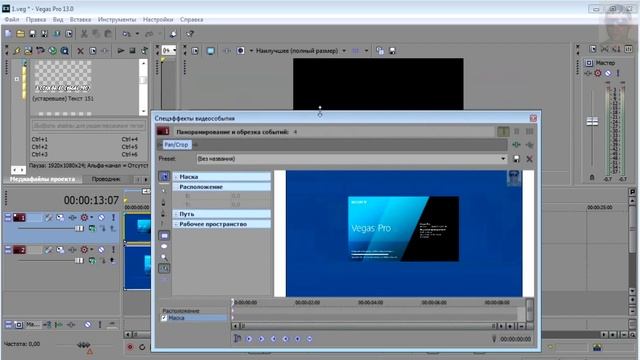The height and width of the screenshot is (360, 640).
Task: Open the Вид menu
Action: 58,20
